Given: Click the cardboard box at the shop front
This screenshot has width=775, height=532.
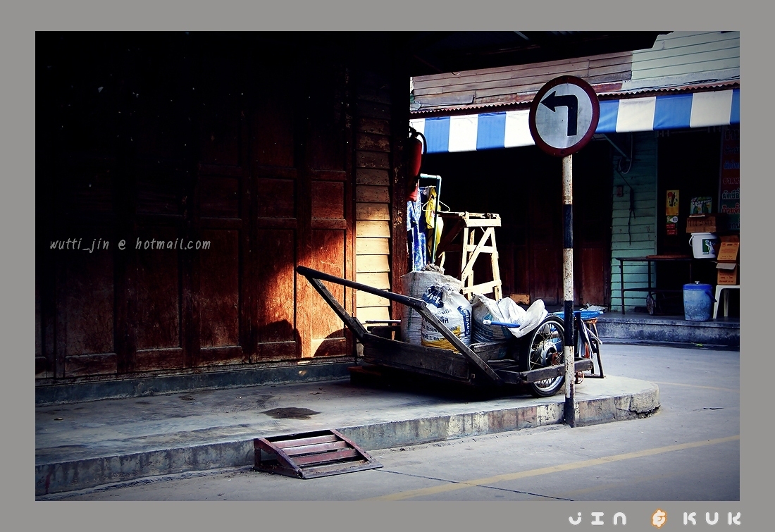Looking at the screenshot, I should pos(728,262).
